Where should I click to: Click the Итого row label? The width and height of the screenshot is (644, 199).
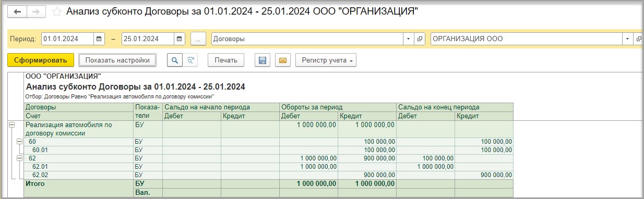[x=79, y=184]
